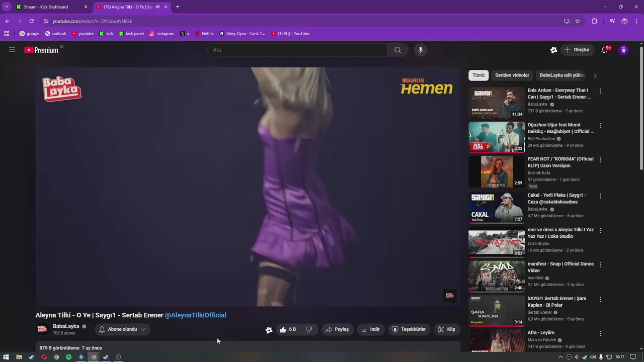Open options menu for Cakal - Yerli Plaka
The image size is (644, 362).
pos(600,196)
